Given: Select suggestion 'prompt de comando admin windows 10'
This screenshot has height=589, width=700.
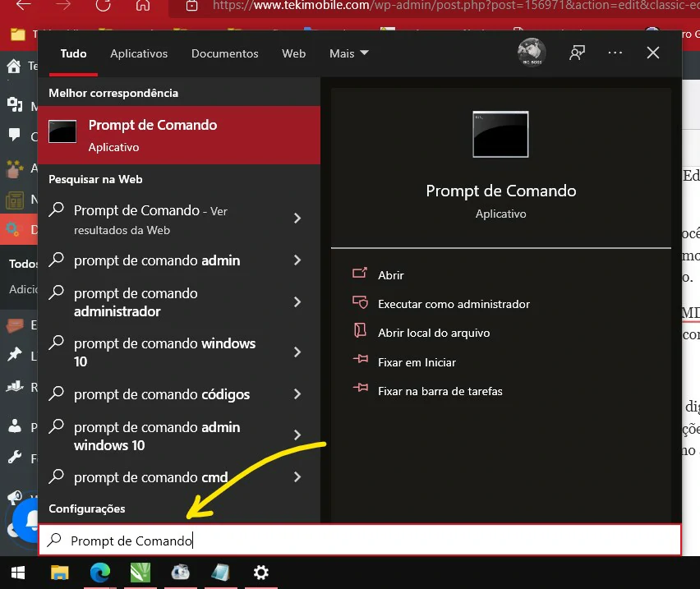Looking at the screenshot, I should (157, 436).
